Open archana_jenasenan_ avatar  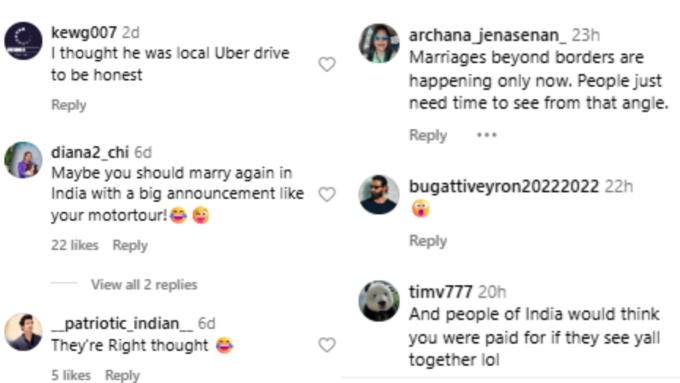click(379, 43)
